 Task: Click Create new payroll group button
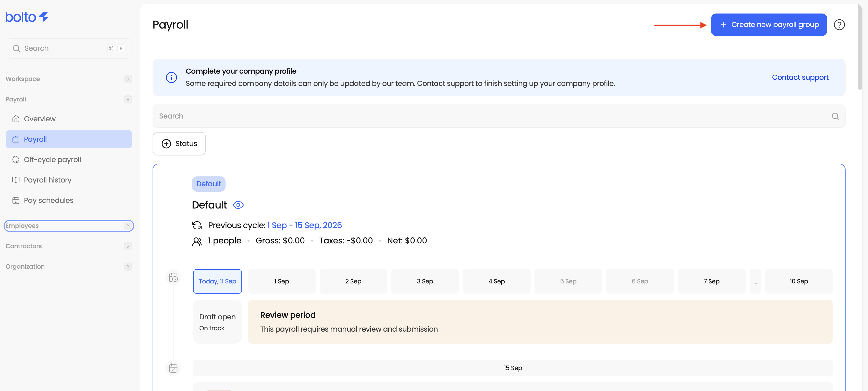pos(768,24)
